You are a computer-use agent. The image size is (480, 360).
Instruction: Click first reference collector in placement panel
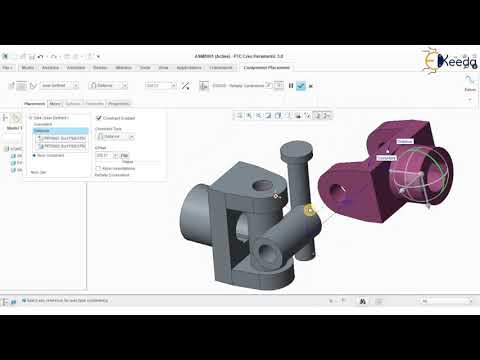61,138
